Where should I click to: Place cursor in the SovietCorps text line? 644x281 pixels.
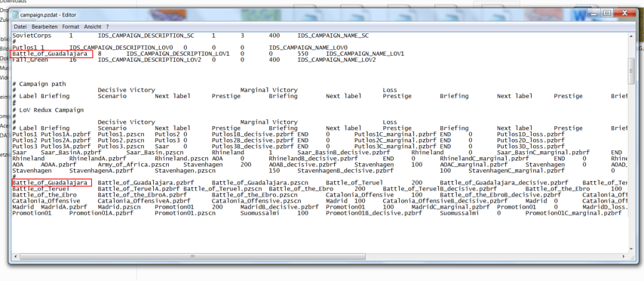point(190,36)
